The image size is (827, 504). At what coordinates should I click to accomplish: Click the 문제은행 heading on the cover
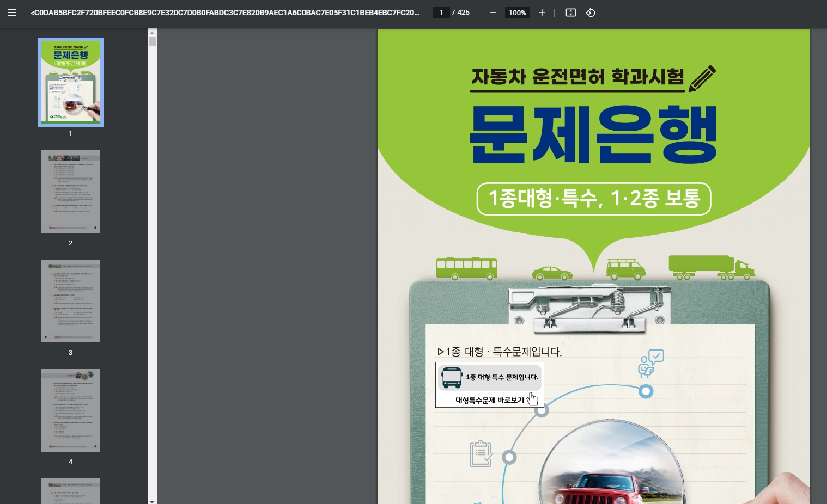point(593,135)
